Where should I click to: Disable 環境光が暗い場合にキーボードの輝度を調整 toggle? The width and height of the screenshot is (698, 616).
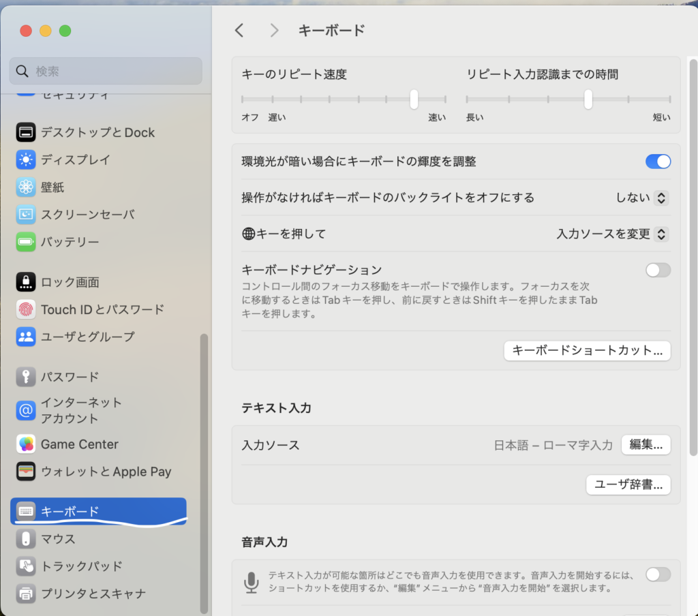tap(658, 161)
